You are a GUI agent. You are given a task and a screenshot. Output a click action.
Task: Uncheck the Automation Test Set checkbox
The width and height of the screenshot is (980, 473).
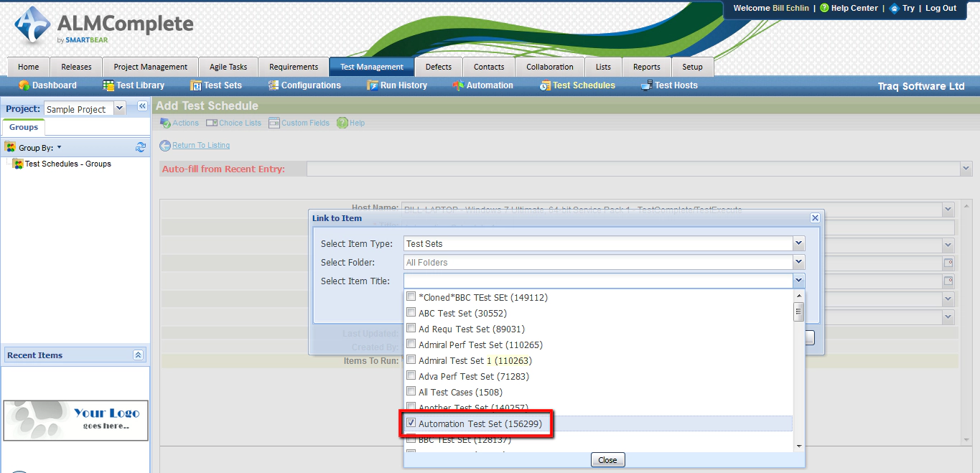pyautogui.click(x=411, y=423)
